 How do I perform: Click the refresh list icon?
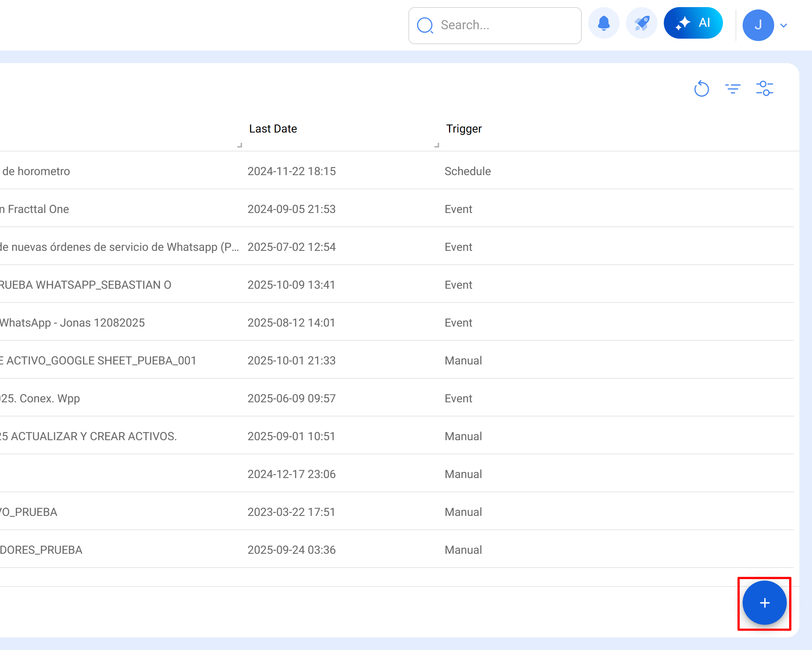click(701, 88)
